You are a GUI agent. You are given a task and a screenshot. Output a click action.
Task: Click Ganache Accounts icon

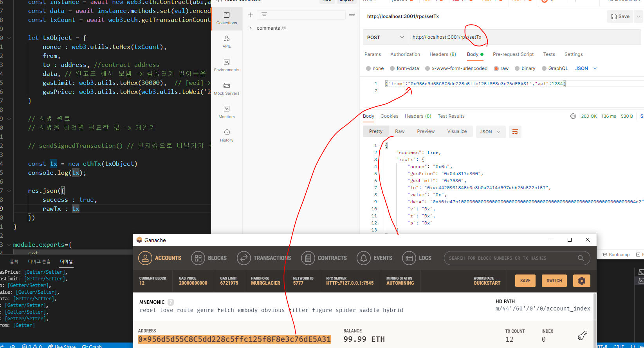(x=145, y=258)
